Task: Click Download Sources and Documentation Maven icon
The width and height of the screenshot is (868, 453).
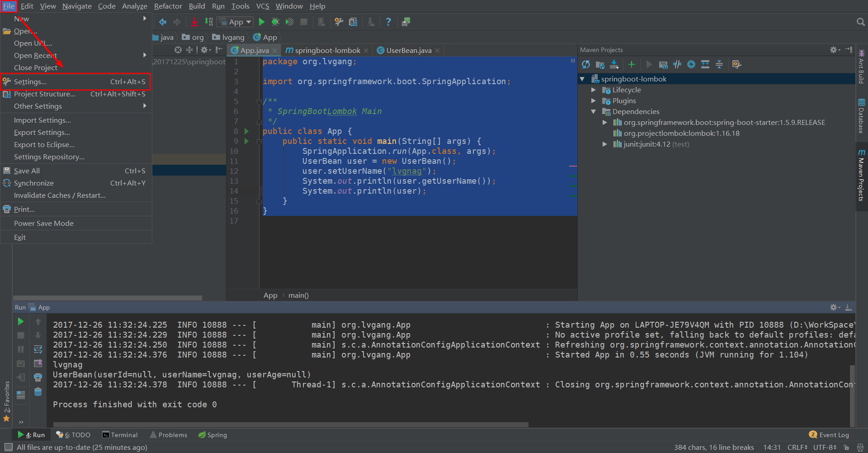Action: pos(614,64)
